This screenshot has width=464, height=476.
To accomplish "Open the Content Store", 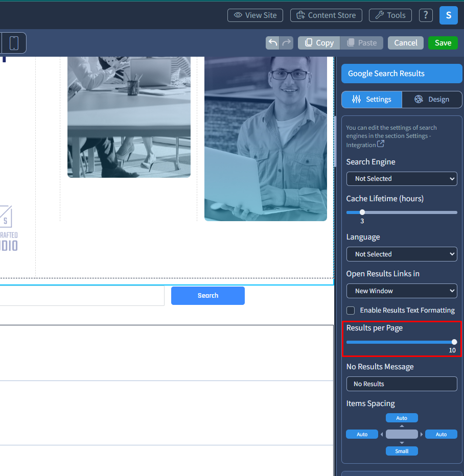I will coord(326,15).
